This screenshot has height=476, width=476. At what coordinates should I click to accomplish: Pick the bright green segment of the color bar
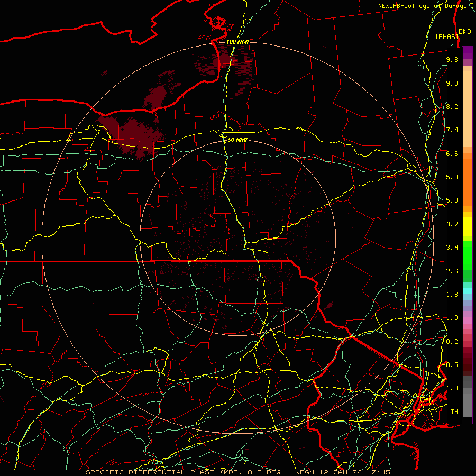(x=467, y=255)
